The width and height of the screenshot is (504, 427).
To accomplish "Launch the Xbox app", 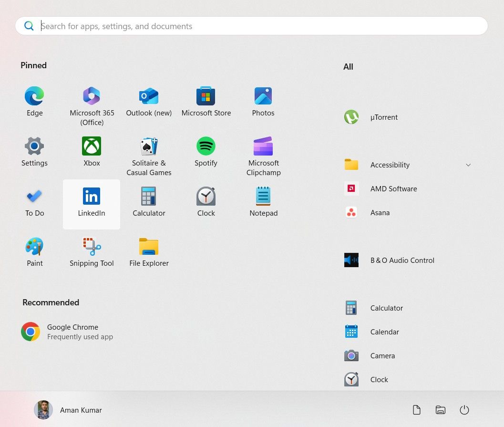I will (x=92, y=152).
